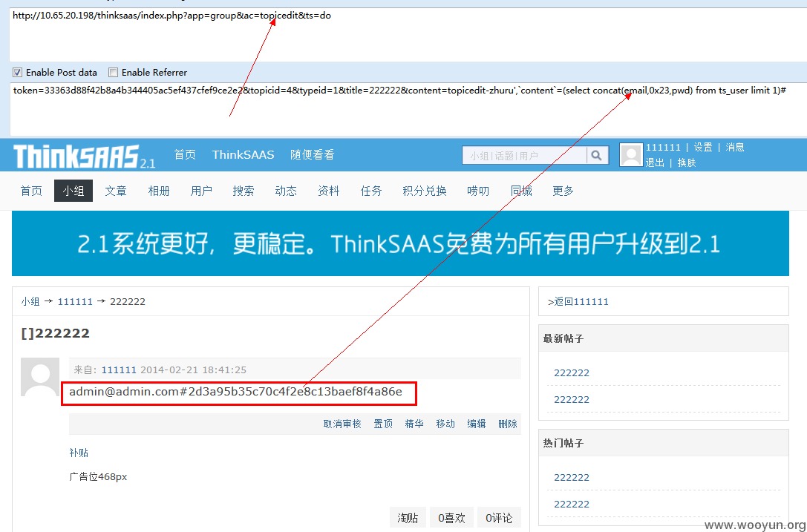
Task: Click the URL text field
Action: click(408, 33)
